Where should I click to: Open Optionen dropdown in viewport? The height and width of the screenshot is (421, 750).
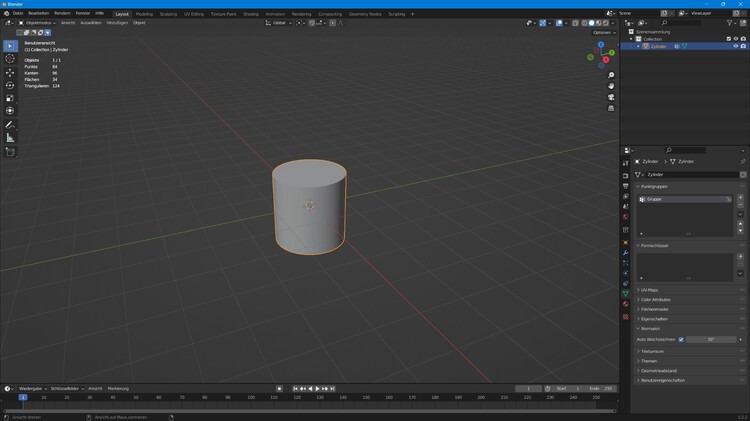coord(604,33)
